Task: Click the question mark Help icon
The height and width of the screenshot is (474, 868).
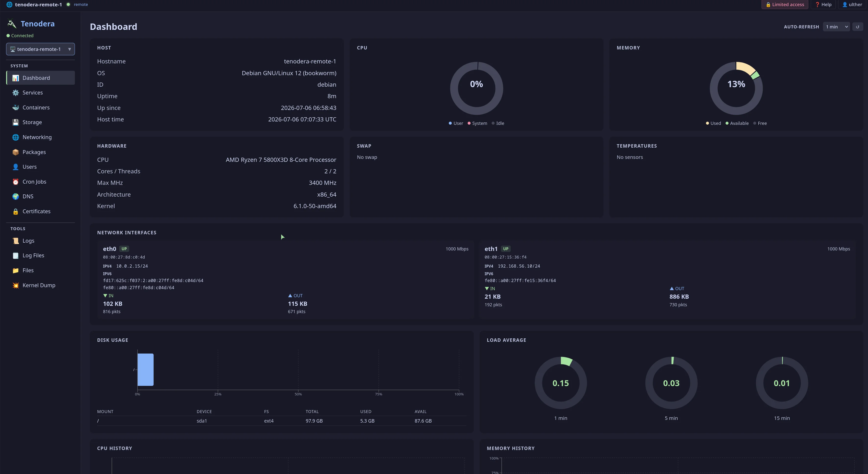Action: click(x=817, y=5)
